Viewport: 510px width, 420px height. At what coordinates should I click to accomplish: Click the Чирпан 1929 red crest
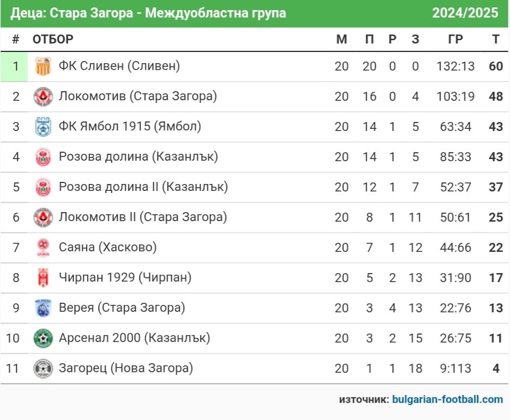[x=43, y=278]
